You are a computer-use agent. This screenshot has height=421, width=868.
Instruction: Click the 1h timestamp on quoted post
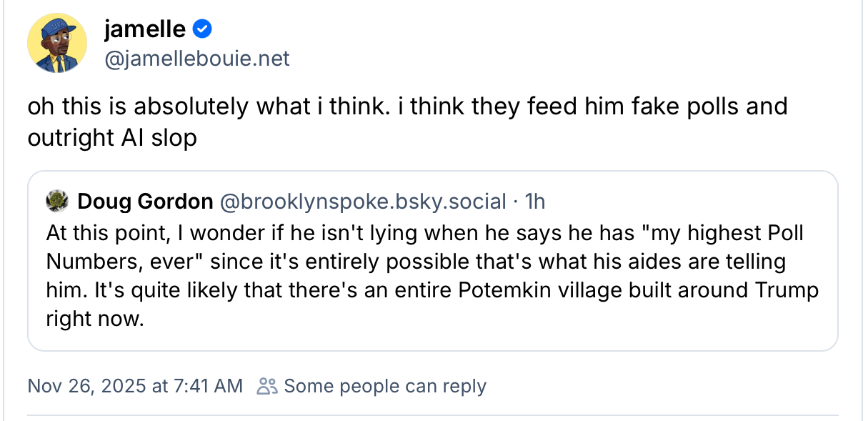[x=534, y=202]
